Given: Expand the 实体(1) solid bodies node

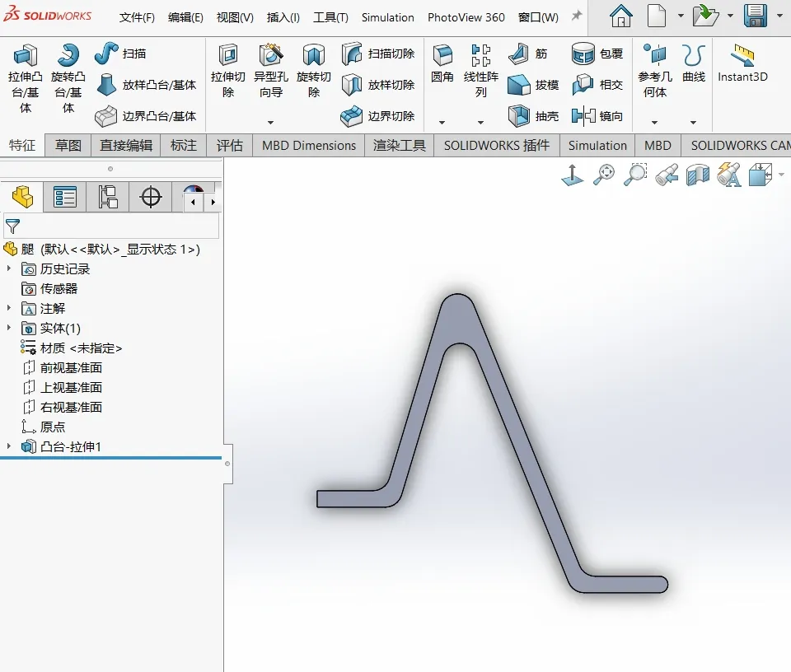Looking at the screenshot, I should (x=9, y=328).
